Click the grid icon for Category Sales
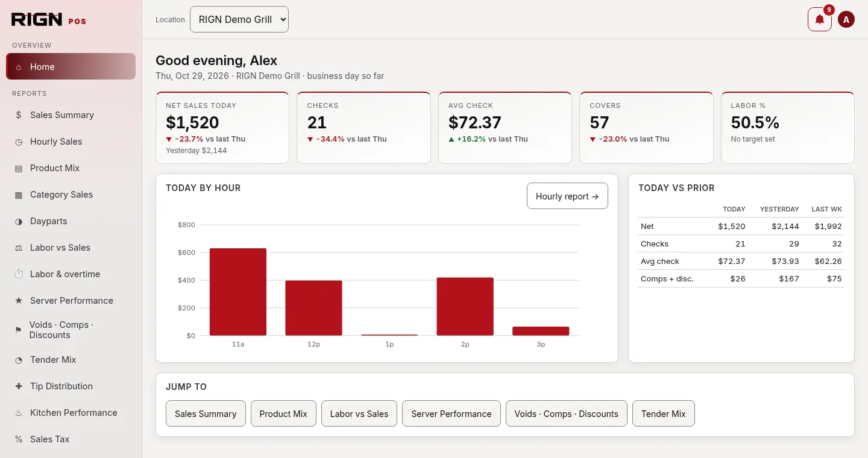The height and width of the screenshot is (458, 868). coord(19,195)
